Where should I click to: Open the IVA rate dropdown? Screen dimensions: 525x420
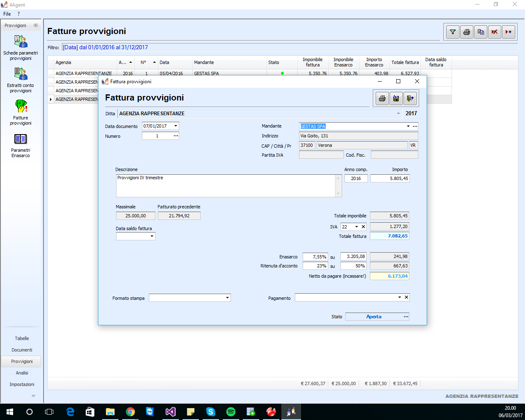(356, 226)
